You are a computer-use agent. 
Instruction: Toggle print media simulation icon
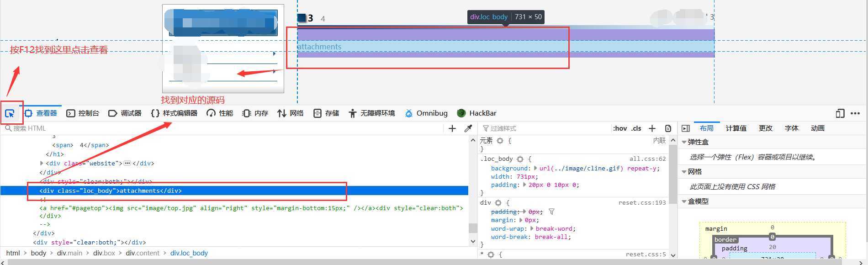pyautogui.click(x=668, y=128)
